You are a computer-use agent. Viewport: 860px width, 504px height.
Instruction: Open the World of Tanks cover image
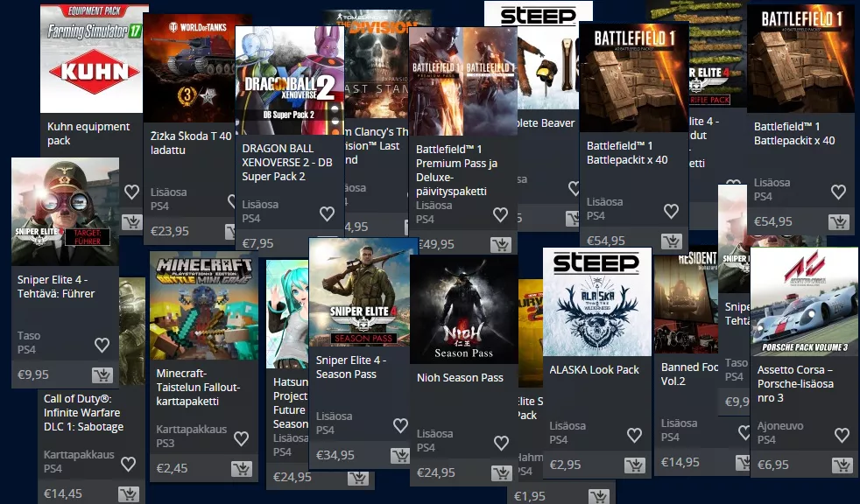coord(189,68)
